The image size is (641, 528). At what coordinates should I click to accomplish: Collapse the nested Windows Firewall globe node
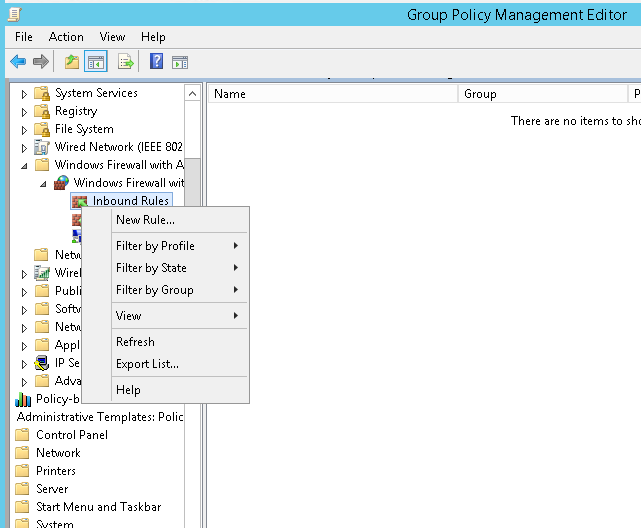(x=43, y=184)
